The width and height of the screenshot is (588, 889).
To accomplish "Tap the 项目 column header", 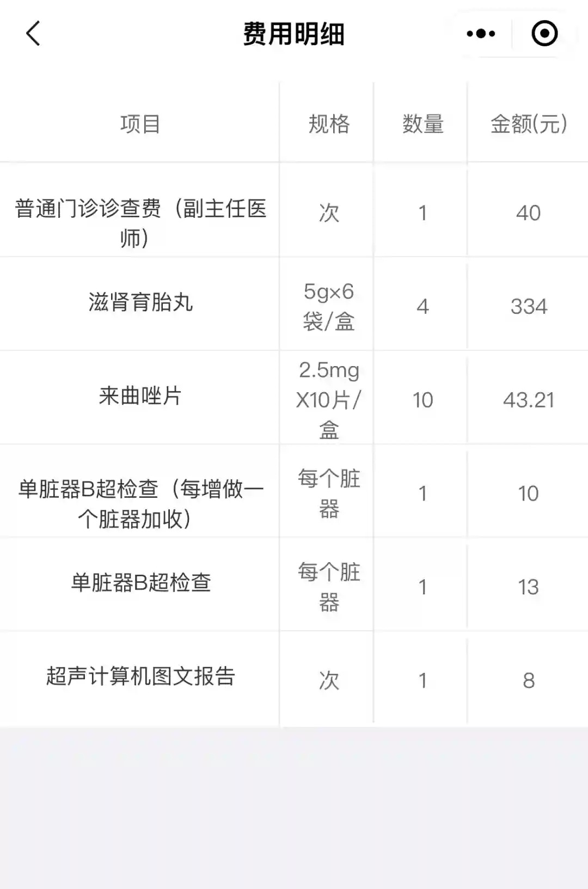I will 140,124.
